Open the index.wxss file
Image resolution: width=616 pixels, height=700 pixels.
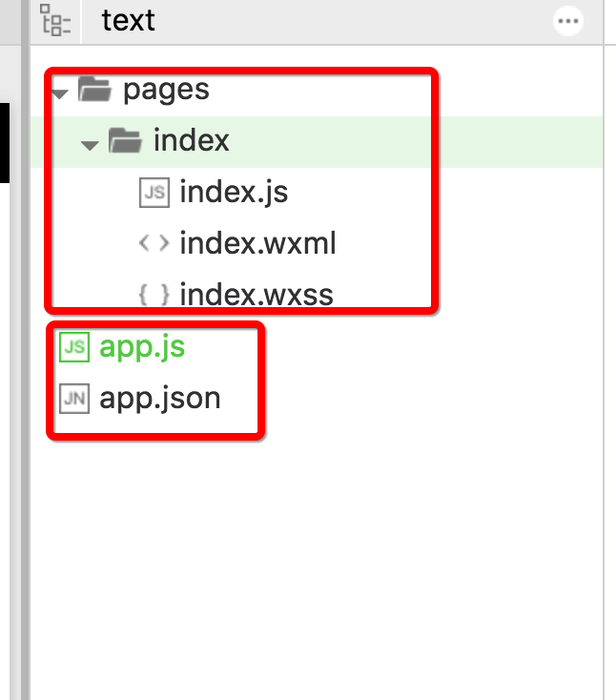tap(257, 295)
